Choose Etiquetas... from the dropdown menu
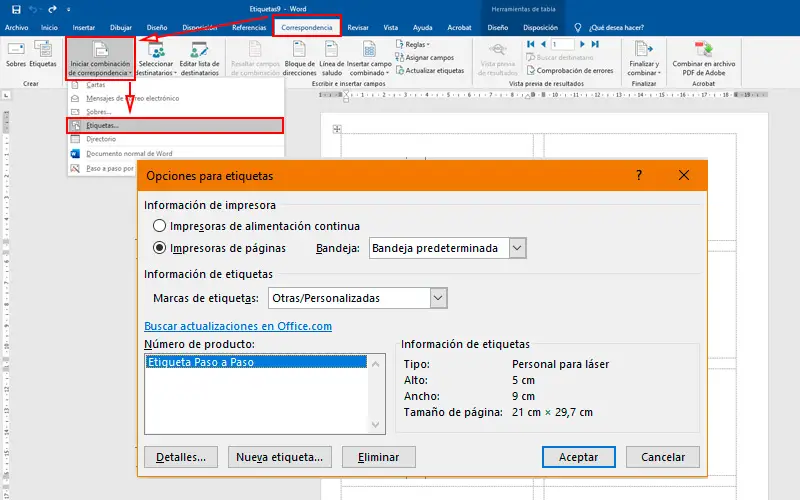800x500 pixels. [x=176, y=126]
